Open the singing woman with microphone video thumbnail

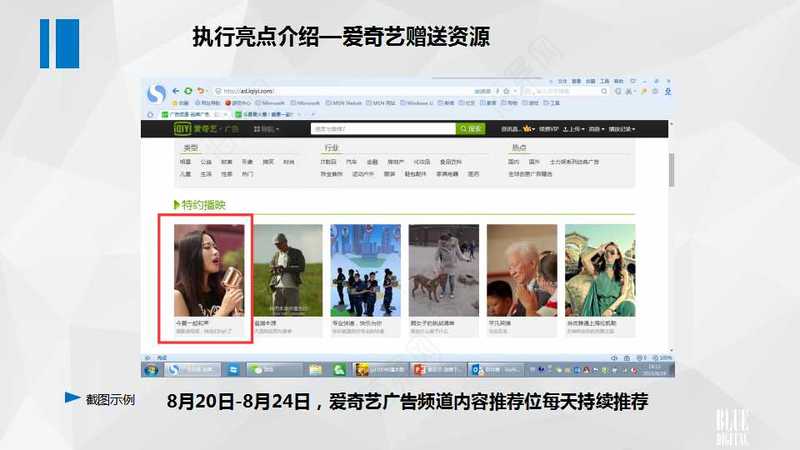(209, 270)
